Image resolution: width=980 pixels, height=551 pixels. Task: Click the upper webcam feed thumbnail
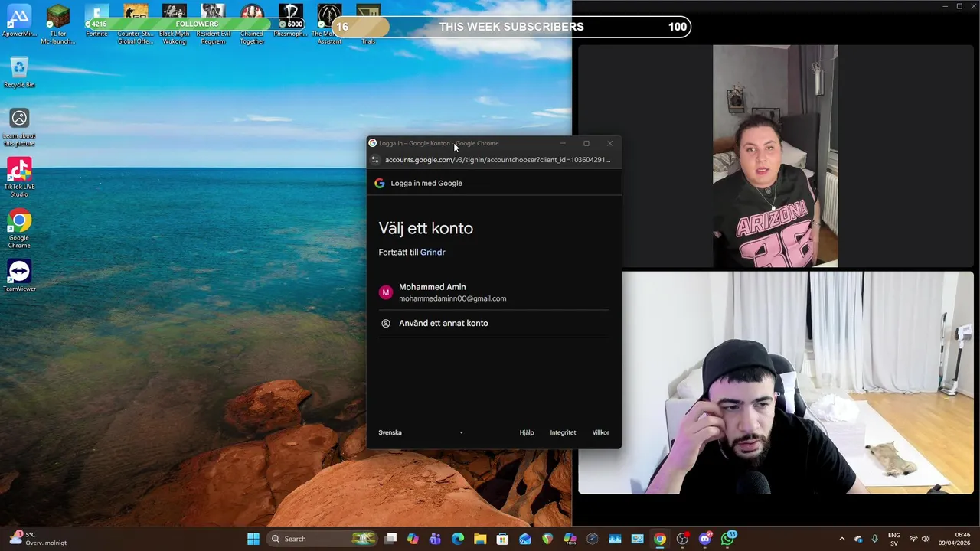pos(775,156)
